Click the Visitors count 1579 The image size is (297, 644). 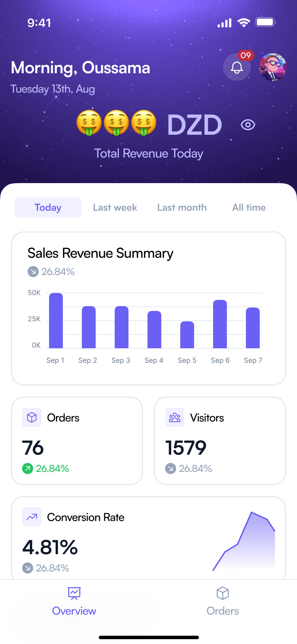pyautogui.click(x=186, y=448)
